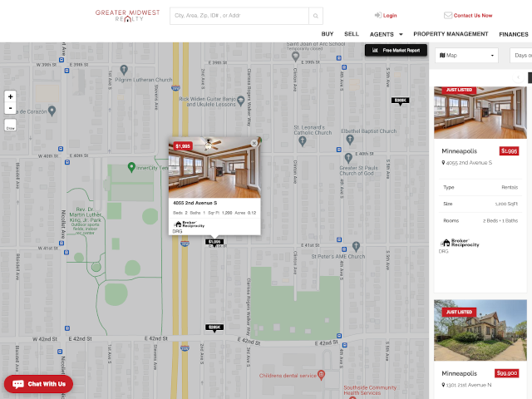Image resolution: width=532 pixels, height=399 pixels.
Task: Click the de Corazón map pin
Action: click(x=52, y=111)
